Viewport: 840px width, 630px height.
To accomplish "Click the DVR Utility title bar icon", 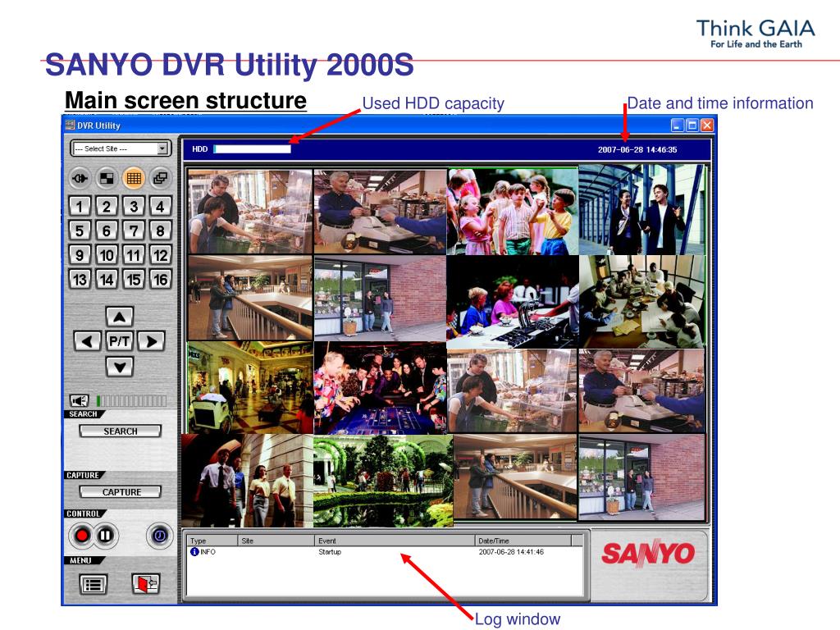I will coord(70,126).
